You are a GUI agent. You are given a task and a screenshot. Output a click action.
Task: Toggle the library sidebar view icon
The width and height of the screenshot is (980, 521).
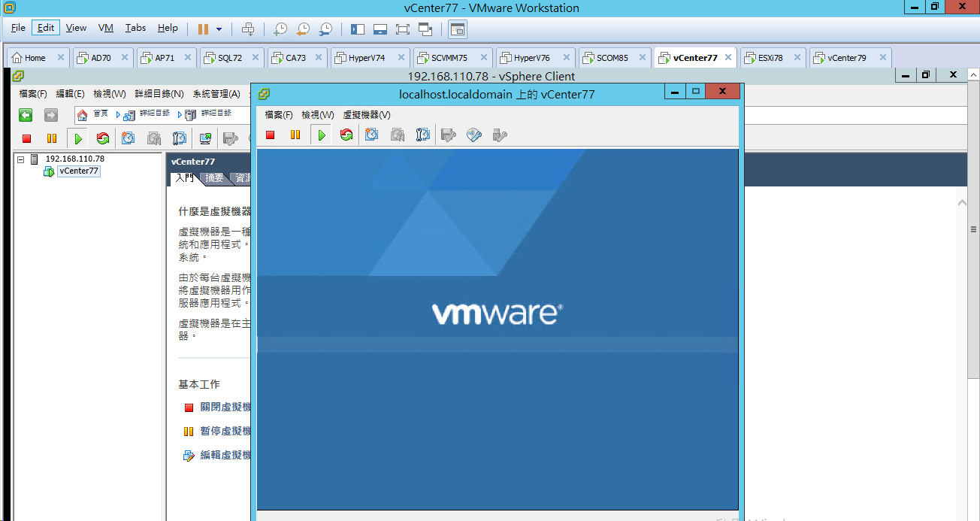(x=358, y=29)
